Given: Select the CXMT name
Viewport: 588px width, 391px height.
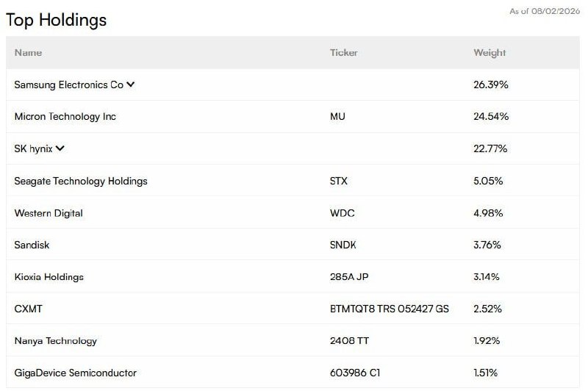Looking at the screenshot, I should [x=28, y=309].
